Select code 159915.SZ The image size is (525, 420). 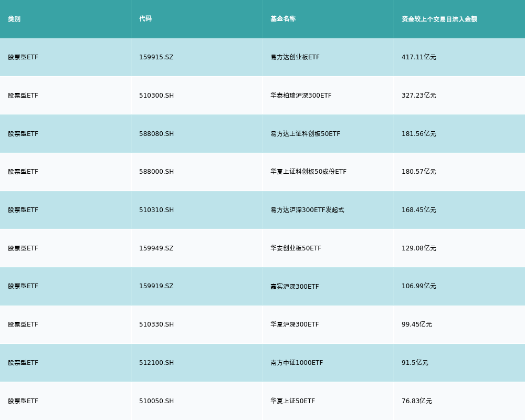point(156,57)
